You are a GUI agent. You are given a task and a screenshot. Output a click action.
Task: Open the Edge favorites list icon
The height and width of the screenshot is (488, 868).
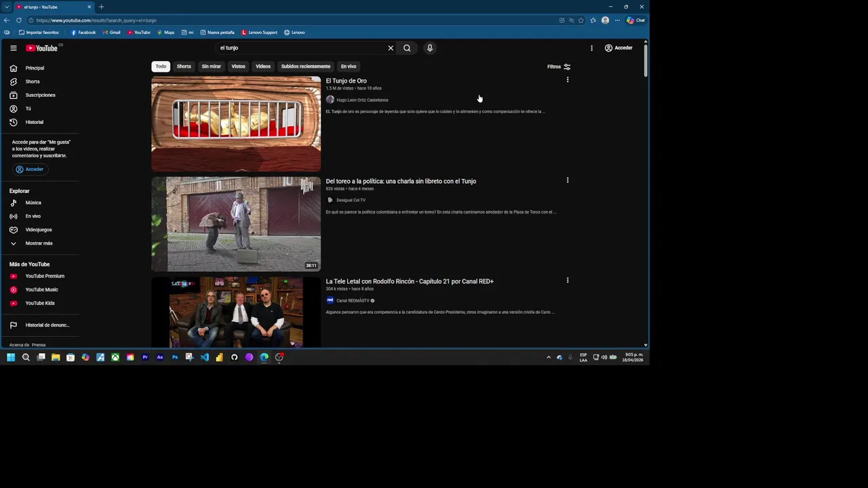(593, 20)
